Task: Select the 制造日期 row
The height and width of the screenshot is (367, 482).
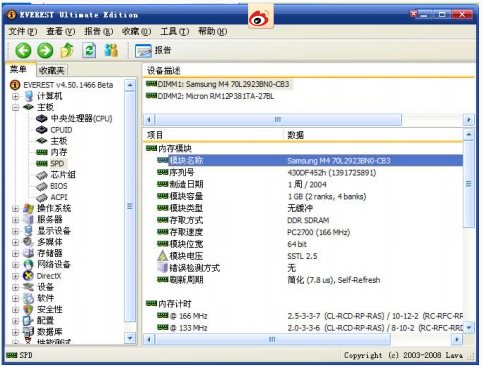Action: tap(310, 184)
